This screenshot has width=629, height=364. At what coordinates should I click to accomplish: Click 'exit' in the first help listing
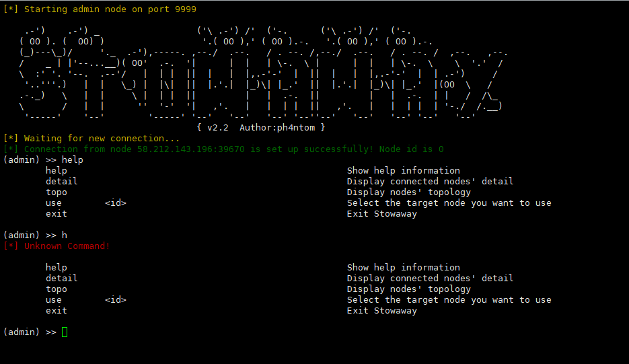click(56, 214)
